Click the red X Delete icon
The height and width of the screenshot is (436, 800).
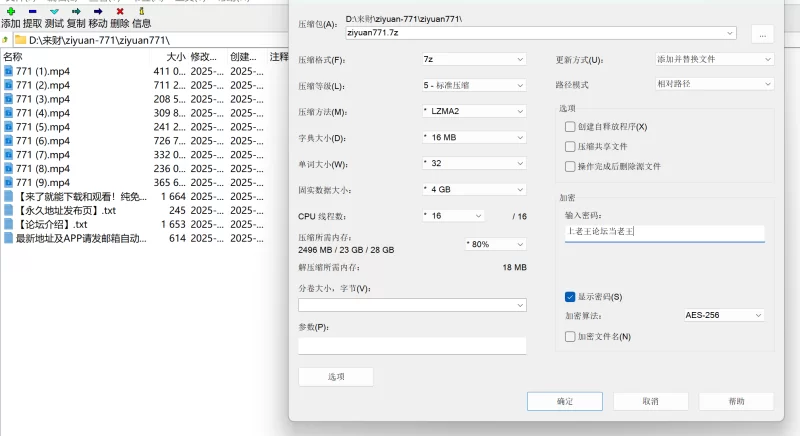pyautogui.click(x=120, y=11)
